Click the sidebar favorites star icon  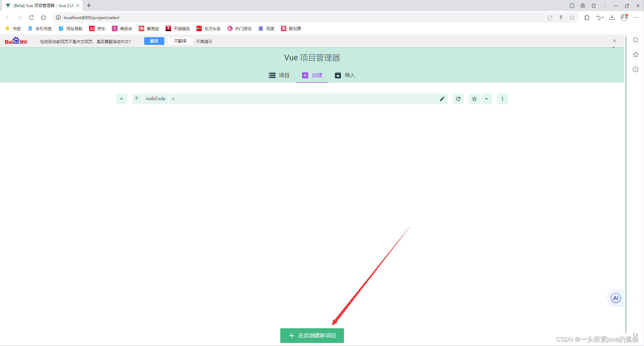[636, 55]
